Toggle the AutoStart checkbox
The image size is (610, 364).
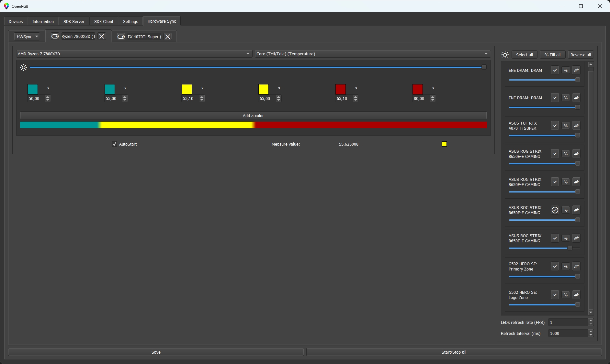pyautogui.click(x=114, y=144)
